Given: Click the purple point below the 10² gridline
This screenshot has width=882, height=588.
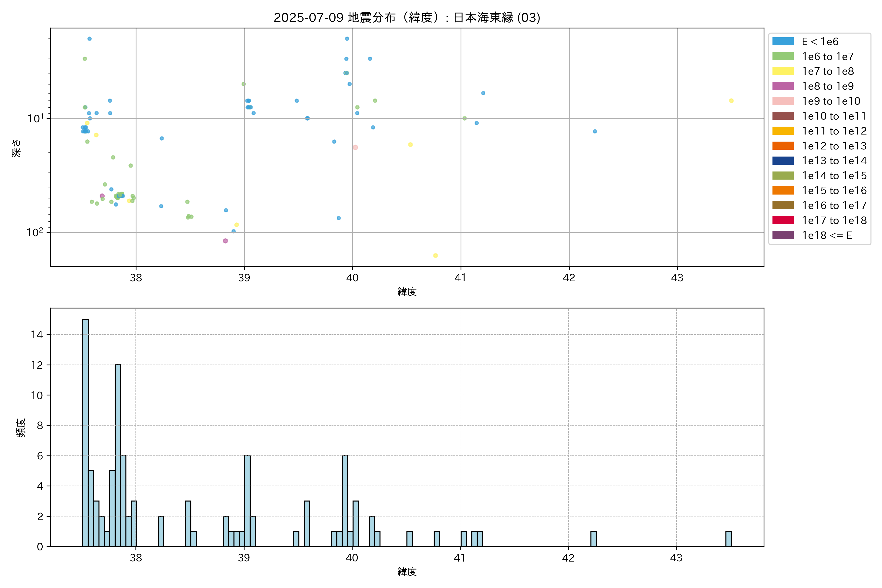Looking at the screenshot, I should point(225,241).
